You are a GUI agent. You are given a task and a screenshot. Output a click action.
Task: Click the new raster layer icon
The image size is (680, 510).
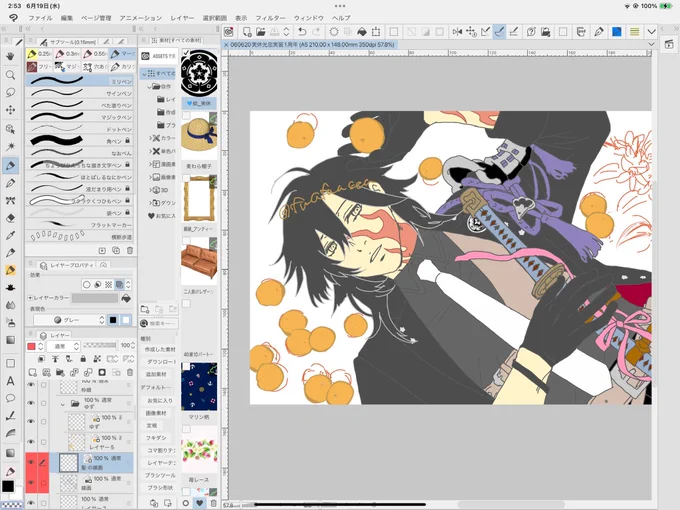33,373
